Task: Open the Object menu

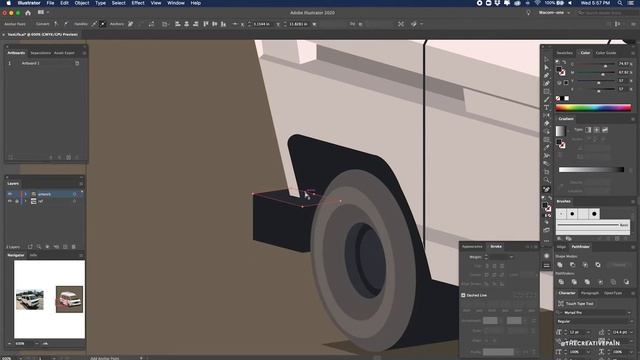Action: [x=82, y=3]
